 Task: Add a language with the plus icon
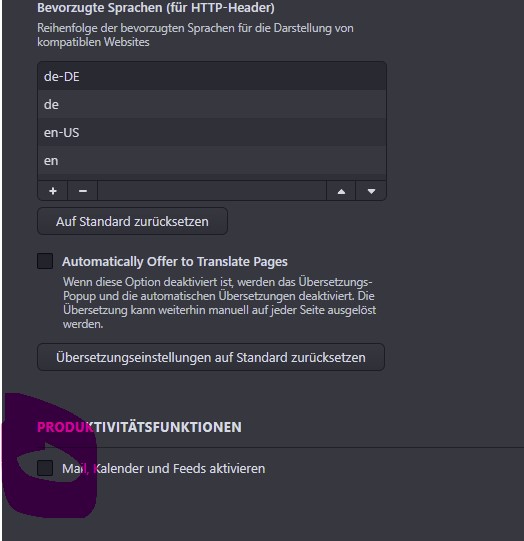click(x=53, y=191)
